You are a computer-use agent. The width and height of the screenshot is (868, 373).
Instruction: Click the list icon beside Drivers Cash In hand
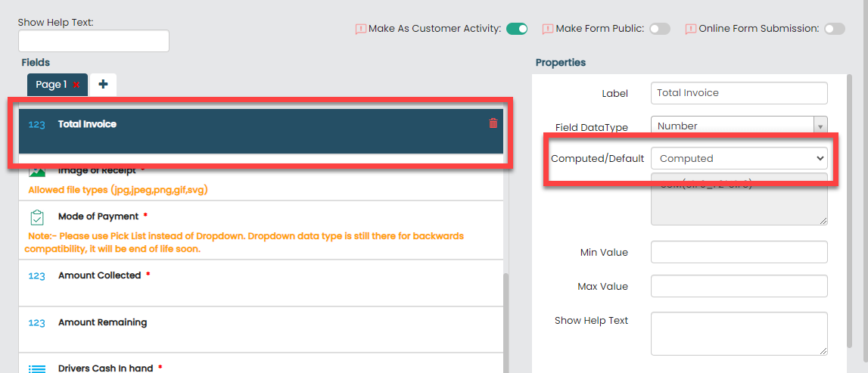click(x=36, y=368)
